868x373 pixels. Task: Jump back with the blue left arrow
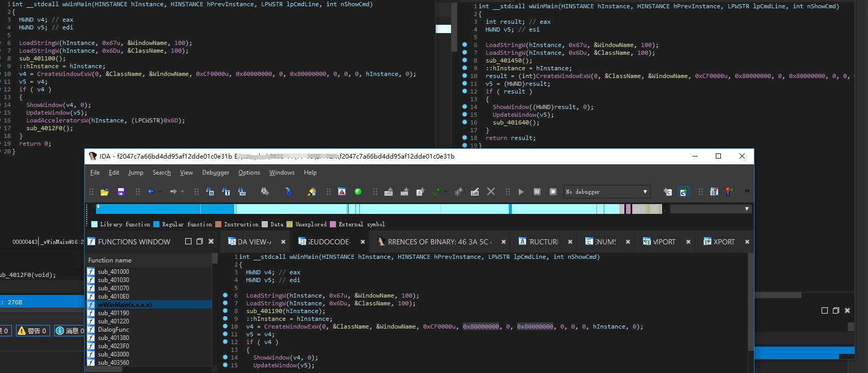coord(151,192)
